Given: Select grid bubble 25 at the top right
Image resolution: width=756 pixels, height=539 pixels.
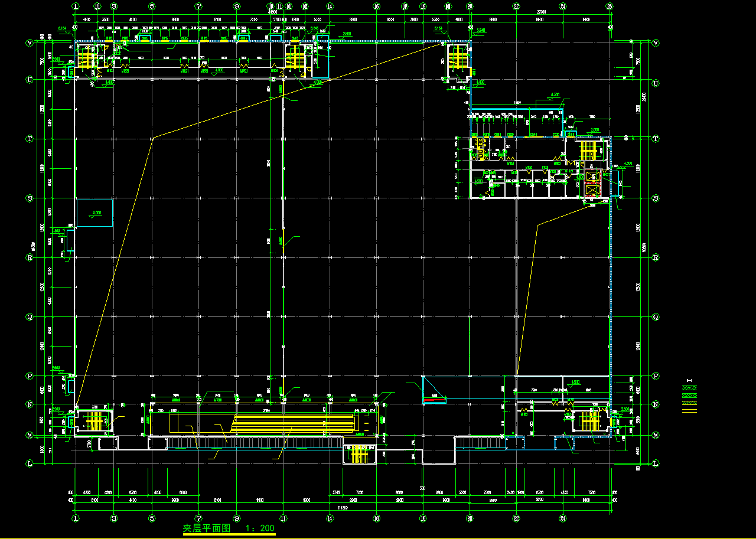Looking at the screenshot, I should point(610,6).
